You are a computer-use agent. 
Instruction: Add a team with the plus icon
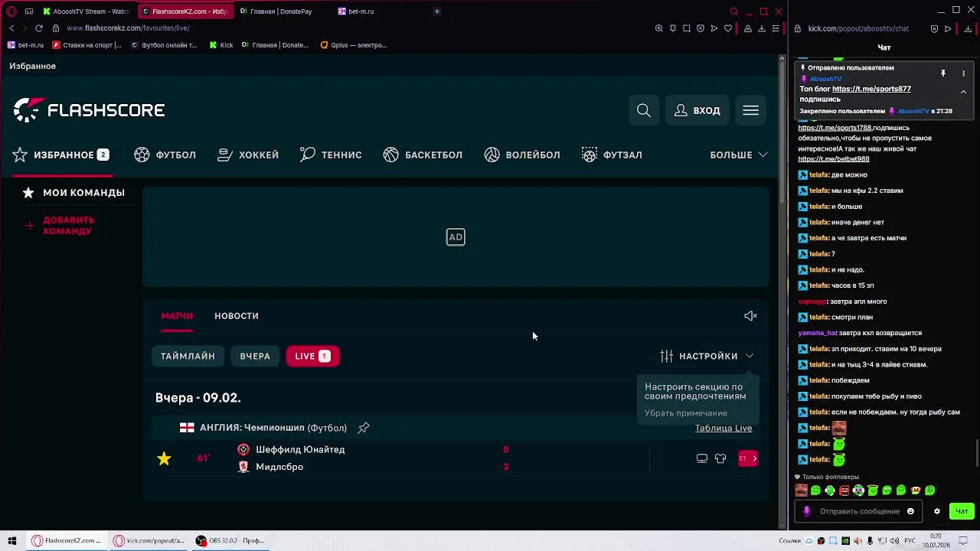click(30, 225)
